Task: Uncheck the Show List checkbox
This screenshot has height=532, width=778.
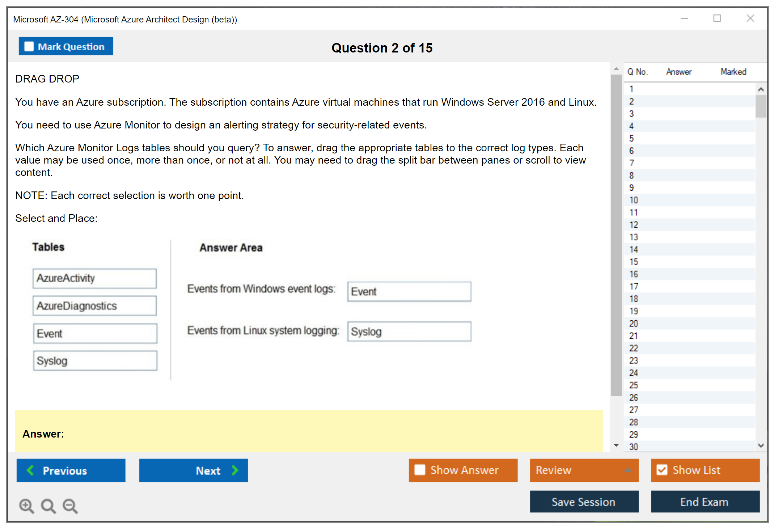Action: (x=662, y=470)
